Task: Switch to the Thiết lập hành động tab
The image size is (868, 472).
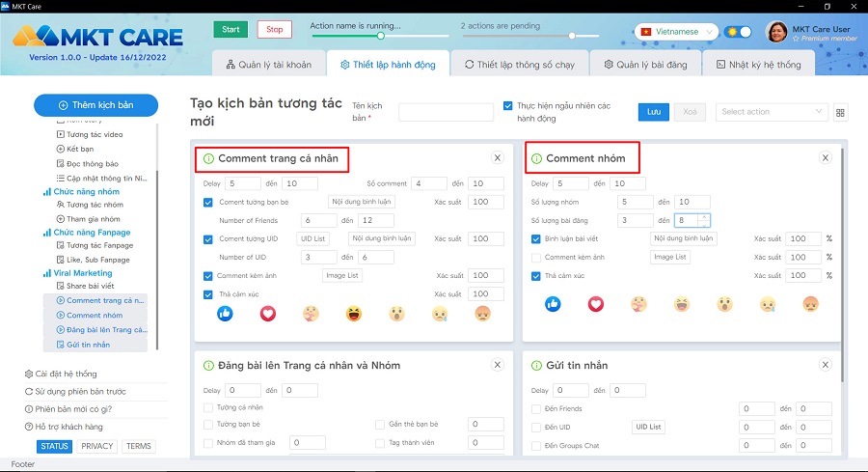Action: pos(388,65)
